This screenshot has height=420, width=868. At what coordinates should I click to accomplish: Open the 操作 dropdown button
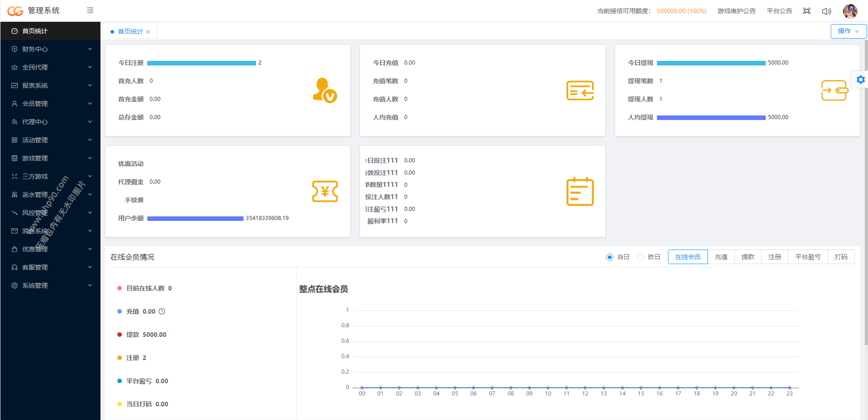pos(848,31)
